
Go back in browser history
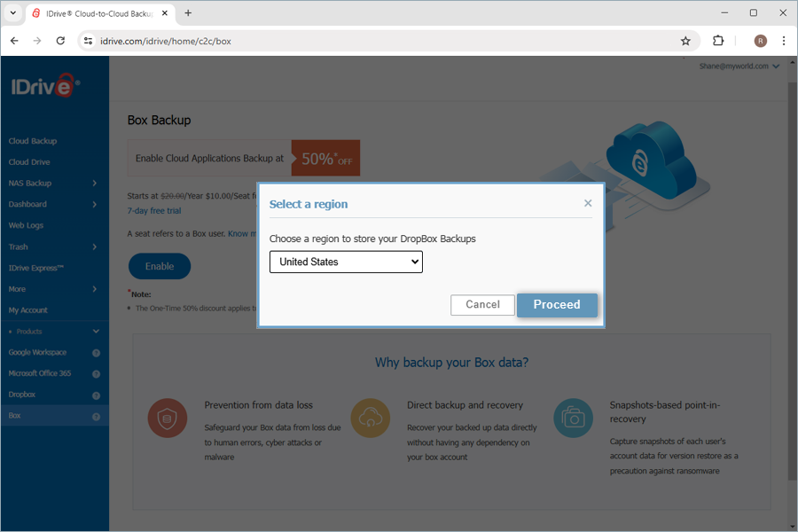pyautogui.click(x=14, y=41)
